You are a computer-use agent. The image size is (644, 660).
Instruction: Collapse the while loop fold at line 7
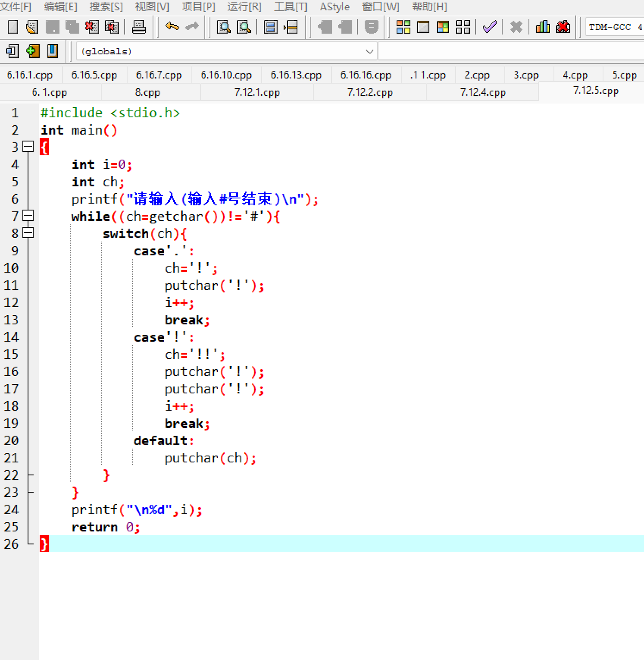pos(28,216)
